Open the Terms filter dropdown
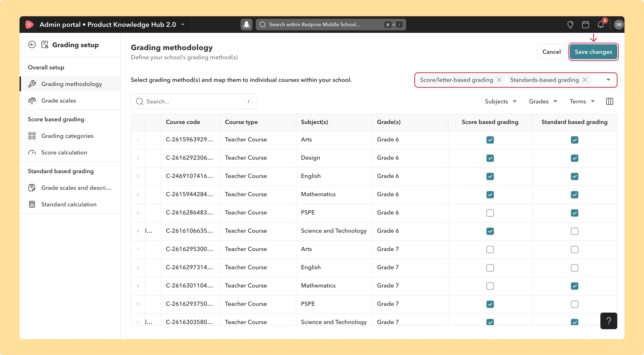Viewport: 644px width, 355px height. (582, 101)
